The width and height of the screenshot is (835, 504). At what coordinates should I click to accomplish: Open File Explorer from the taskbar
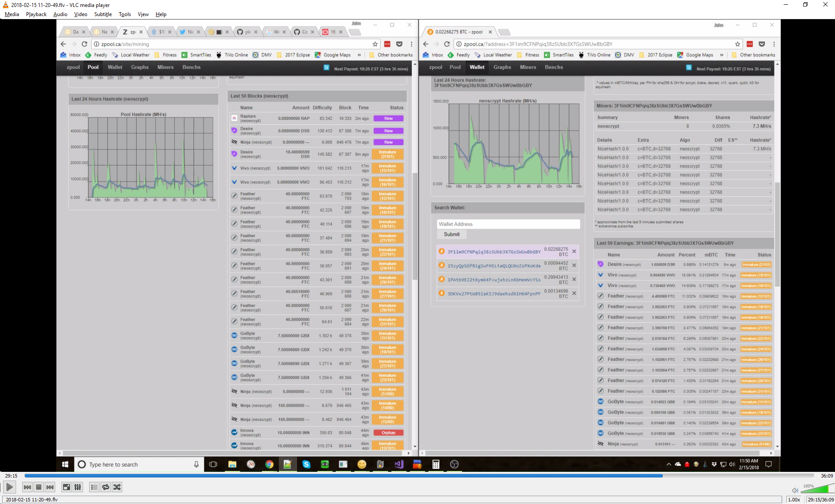coord(232,464)
